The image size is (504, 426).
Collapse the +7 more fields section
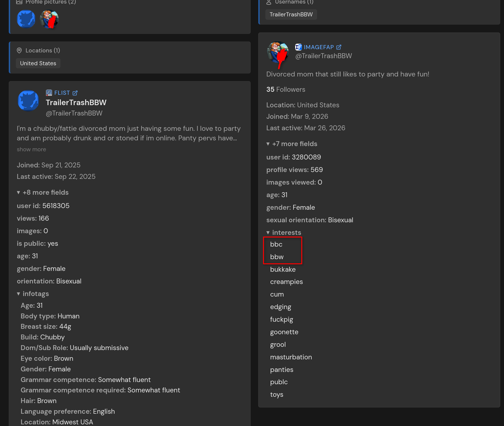click(292, 144)
